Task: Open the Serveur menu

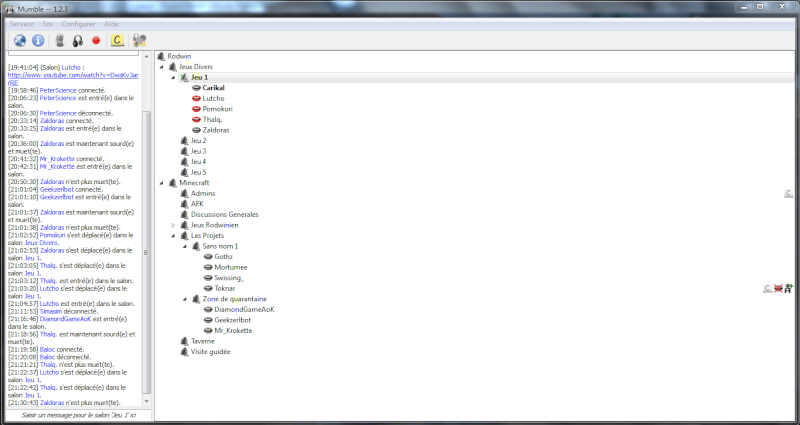Action: 21,24
